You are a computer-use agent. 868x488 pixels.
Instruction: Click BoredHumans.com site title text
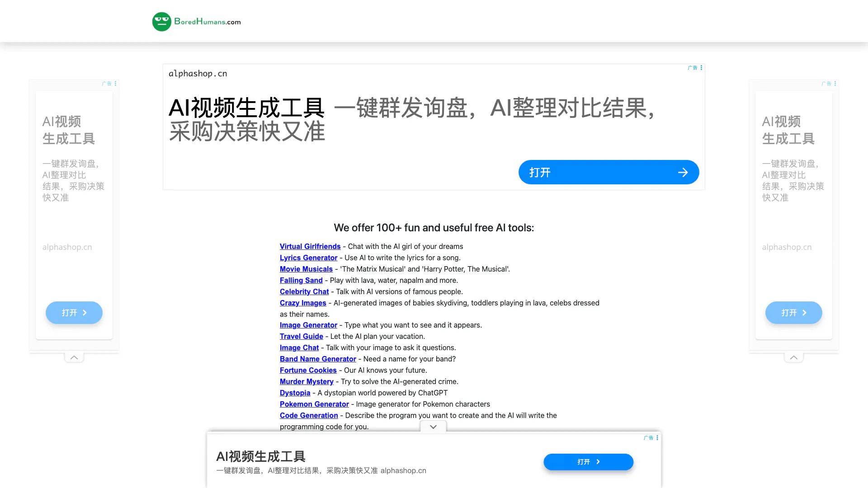(x=208, y=22)
